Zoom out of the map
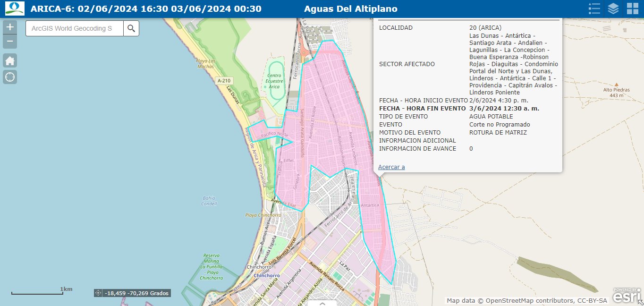Image resolution: width=644 pixels, height=306 pixels. coord(10,42)
